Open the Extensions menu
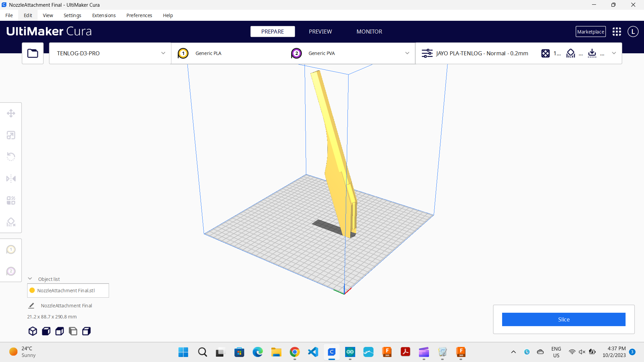This screenshot has height=362, width=644. coord(104,15)
